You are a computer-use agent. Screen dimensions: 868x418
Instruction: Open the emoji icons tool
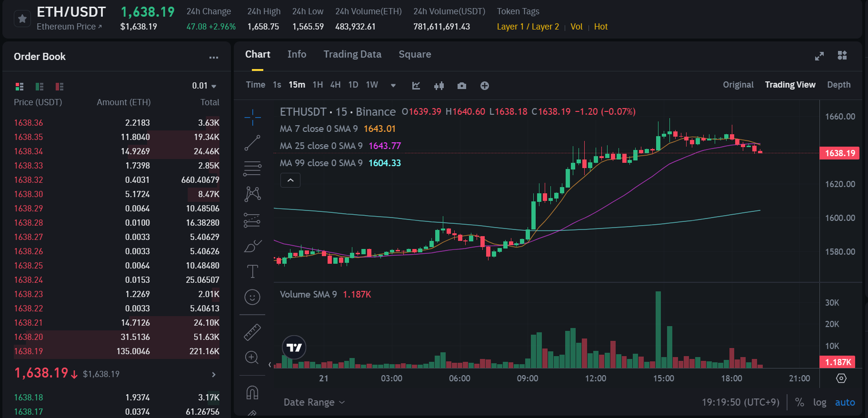(x=252, y=297)
